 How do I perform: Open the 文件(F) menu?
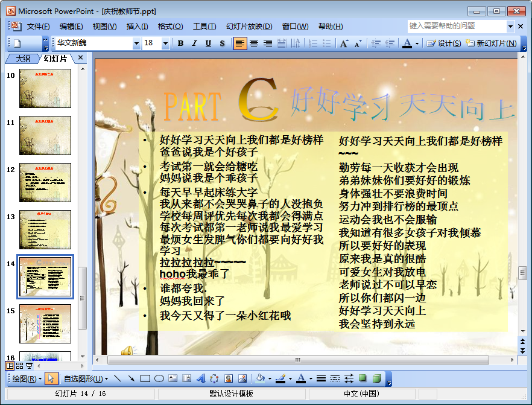pyautogui.click(x=38, y=27)
